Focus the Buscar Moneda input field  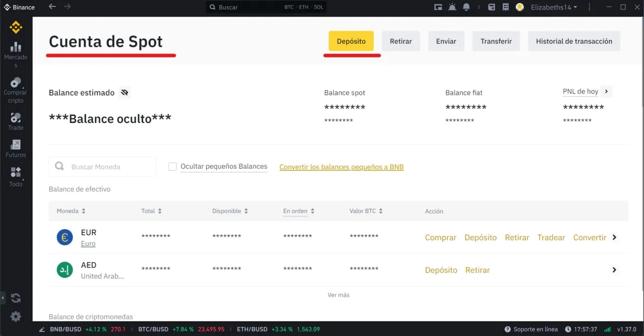(x=103, y=166)
